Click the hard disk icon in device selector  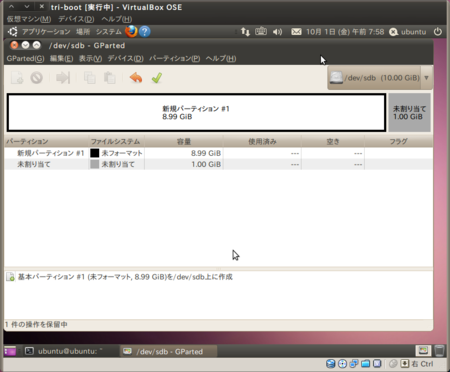(x=336, y=78)
